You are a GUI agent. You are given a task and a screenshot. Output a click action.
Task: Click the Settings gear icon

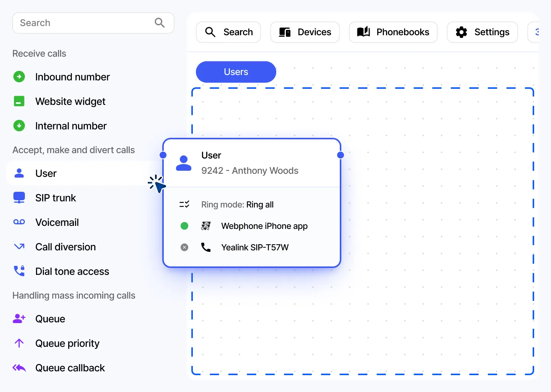click(461, 32)
